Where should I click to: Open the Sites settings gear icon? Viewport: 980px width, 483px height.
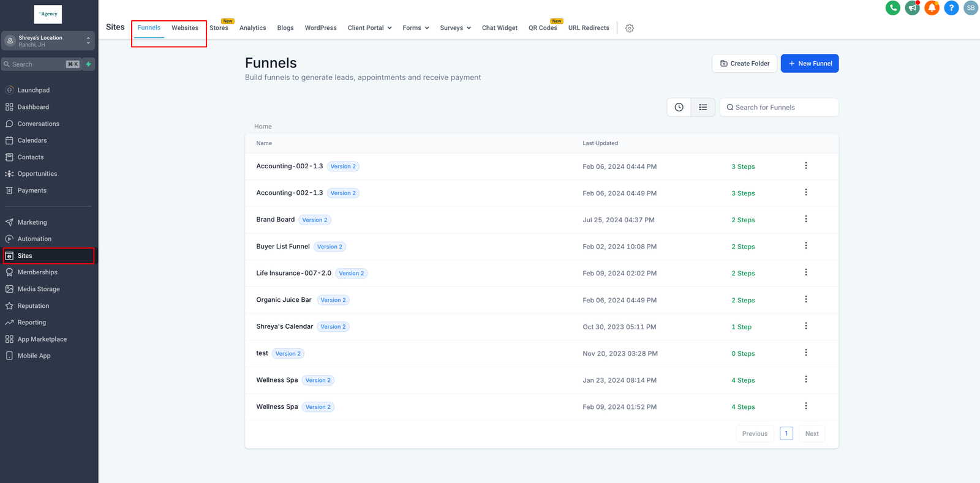coord(630,28)
